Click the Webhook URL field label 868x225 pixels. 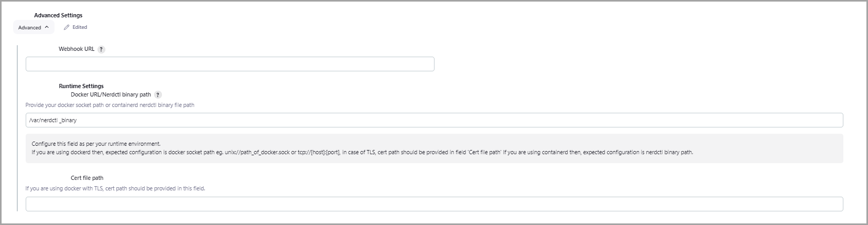(x=77, y=49)
